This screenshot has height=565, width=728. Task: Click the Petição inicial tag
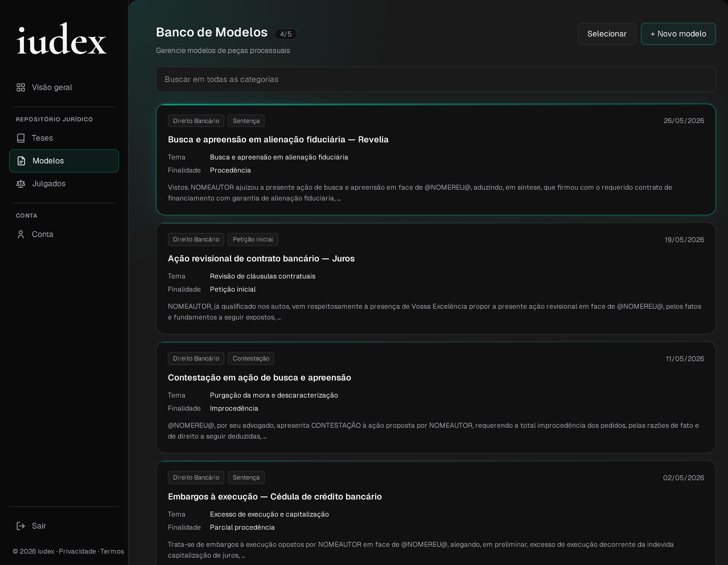click(253, 239)
